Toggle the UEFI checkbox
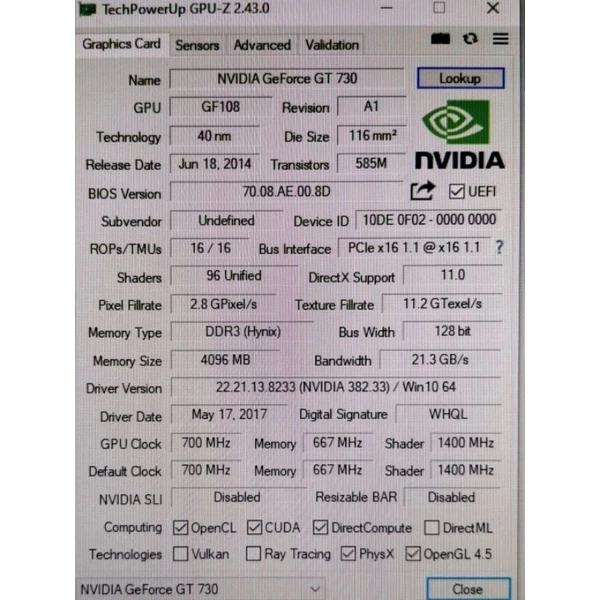600x600 pixels. point(457,191)
